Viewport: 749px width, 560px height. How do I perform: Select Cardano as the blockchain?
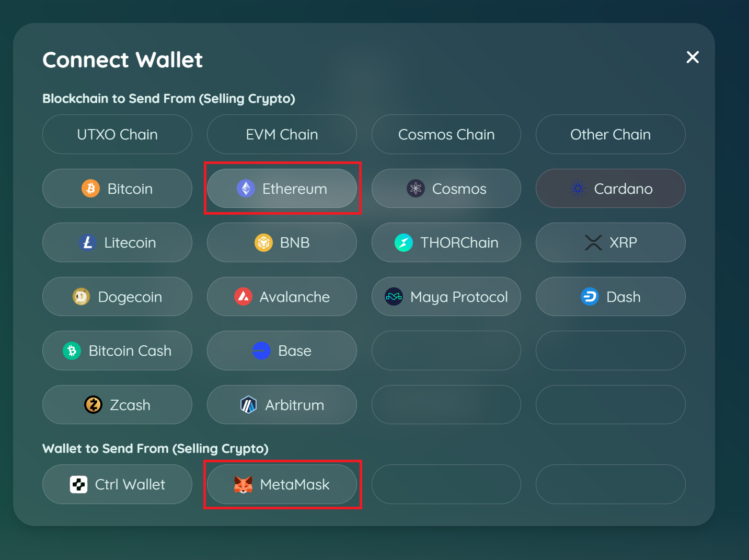(x=610, y=189)
